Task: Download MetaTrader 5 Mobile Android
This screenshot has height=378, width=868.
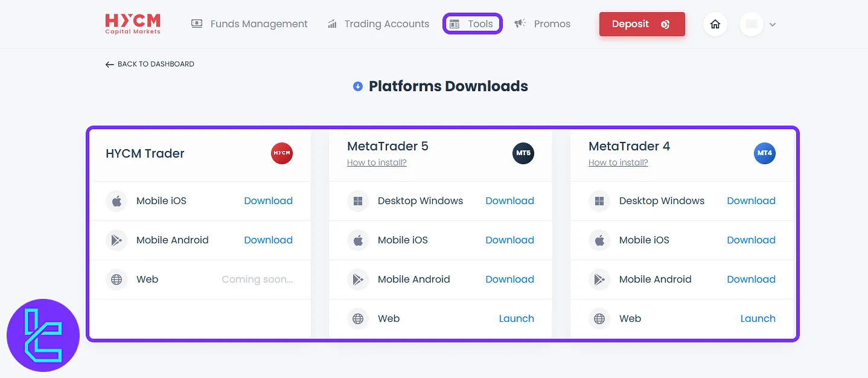Action: [x=509, y=280]
